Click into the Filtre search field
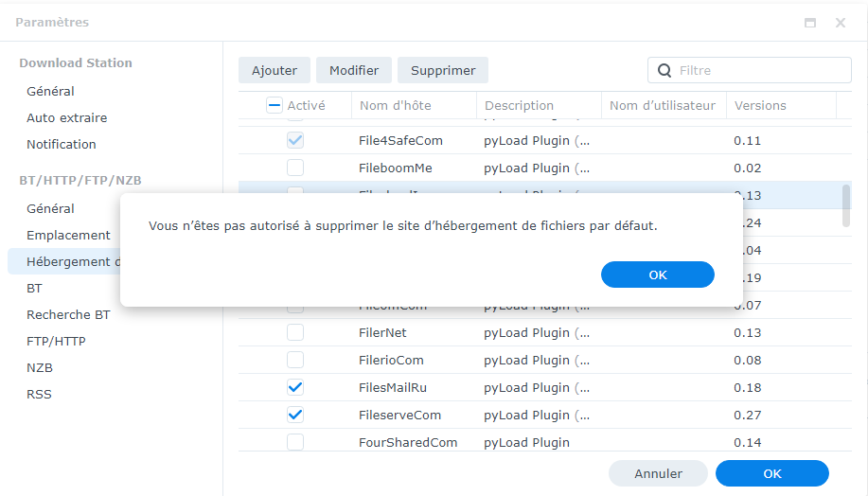 pos(757,70)
